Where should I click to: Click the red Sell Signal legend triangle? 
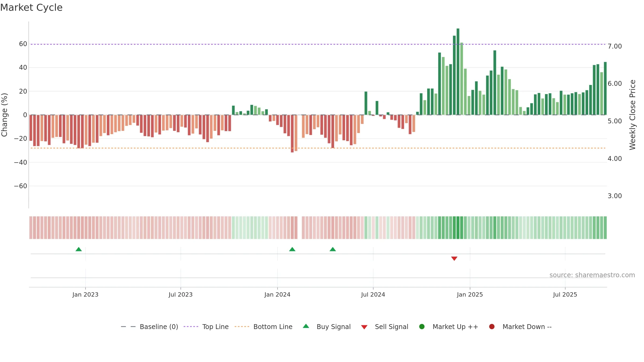pos(364,327)
